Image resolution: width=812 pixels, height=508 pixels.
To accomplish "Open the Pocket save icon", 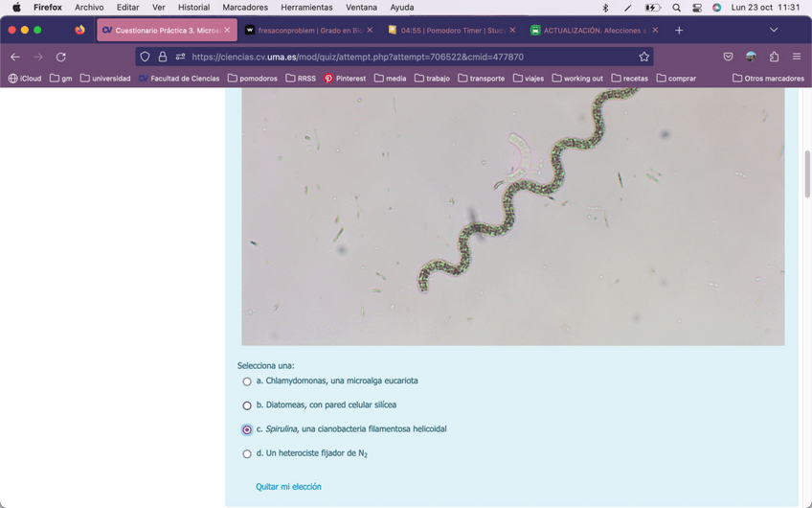I will point(728,57).
